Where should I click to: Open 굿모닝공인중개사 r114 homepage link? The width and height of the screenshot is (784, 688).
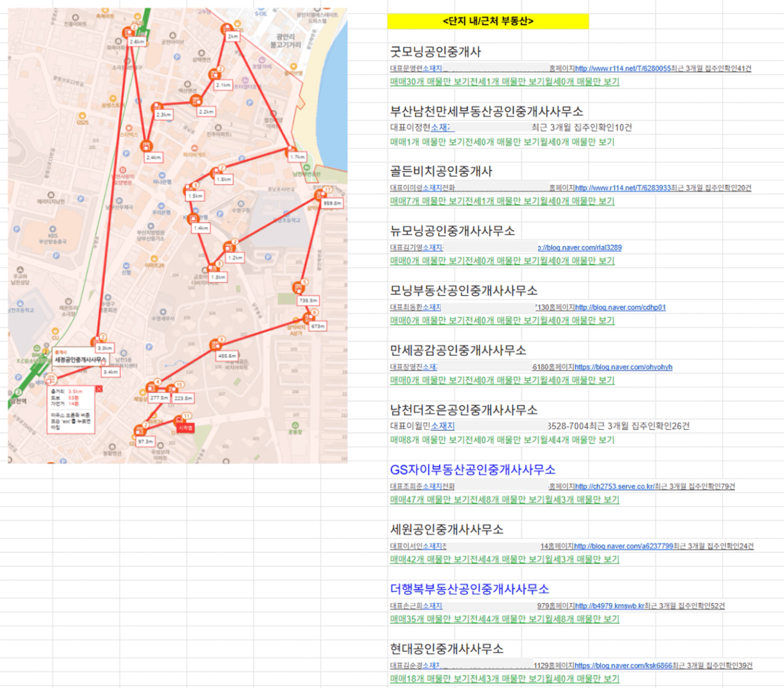tap(622, 68)
